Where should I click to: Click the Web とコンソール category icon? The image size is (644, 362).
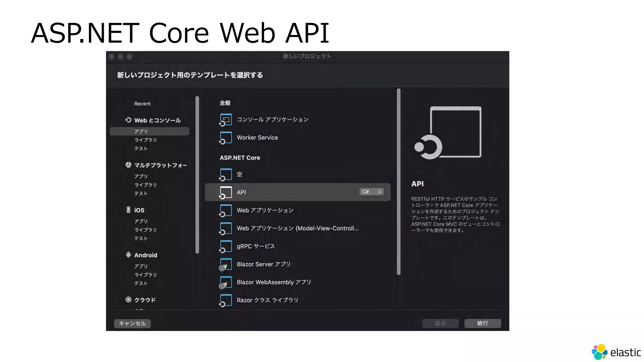point(128,120)
